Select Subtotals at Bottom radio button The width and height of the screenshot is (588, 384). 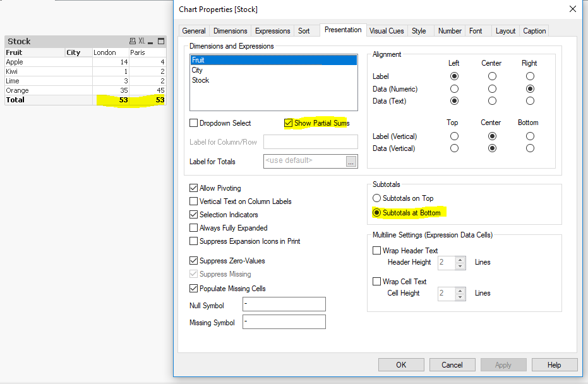tap(377, 213)
